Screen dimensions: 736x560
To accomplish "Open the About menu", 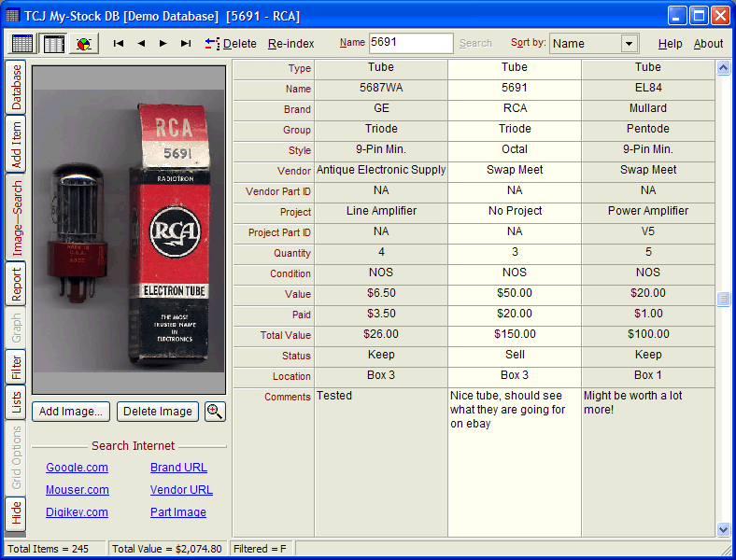I will click(708, 44).
